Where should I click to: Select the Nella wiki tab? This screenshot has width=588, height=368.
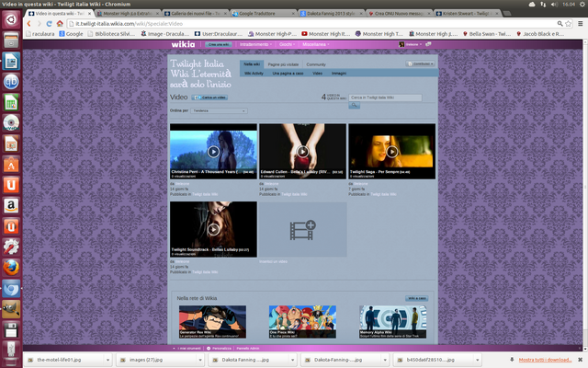(252, 64)
